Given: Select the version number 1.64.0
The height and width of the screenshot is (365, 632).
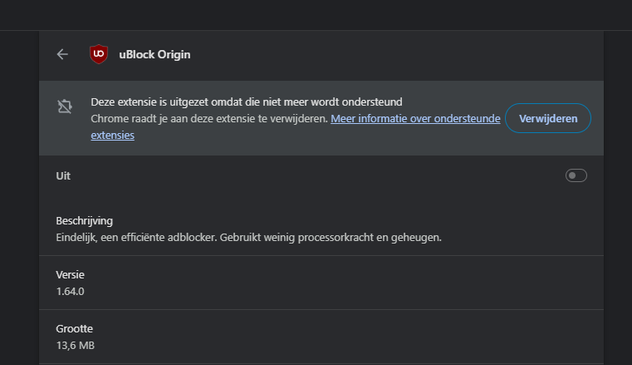Looking at the screenshot, I should tap(70, 291).
